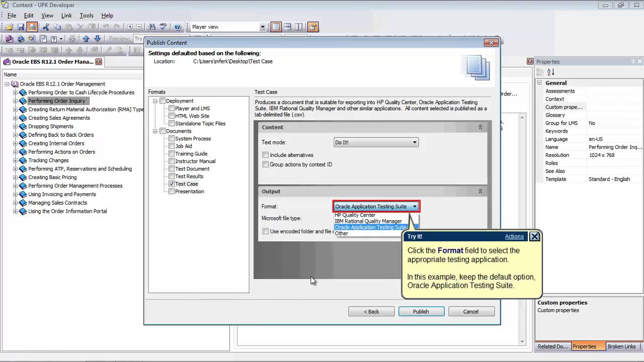Click the Spell Check ABC icon
Viewport: 644px width, 362px height.
[x=163, y=27]
